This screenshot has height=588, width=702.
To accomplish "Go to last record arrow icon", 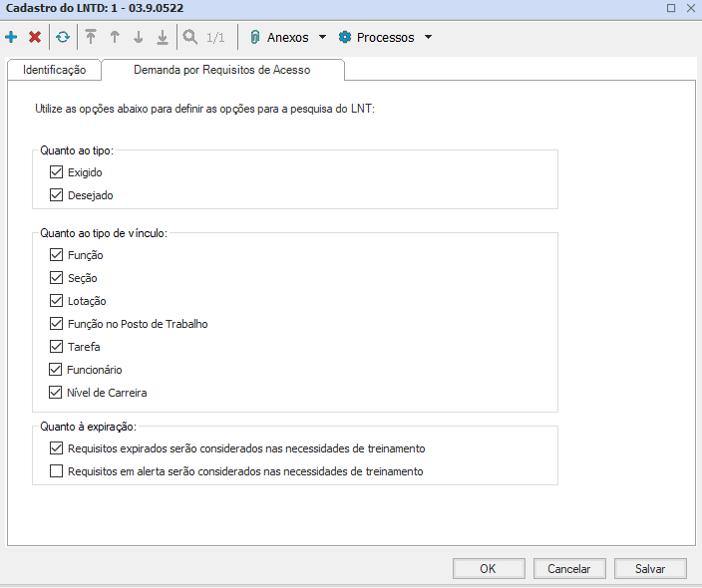I will tap(162, 38).
